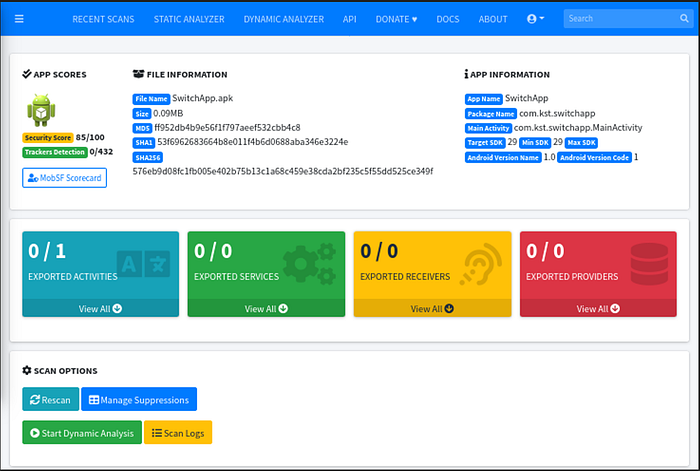
Task: Expand View All for Exported Services
Action: point(266,308)
